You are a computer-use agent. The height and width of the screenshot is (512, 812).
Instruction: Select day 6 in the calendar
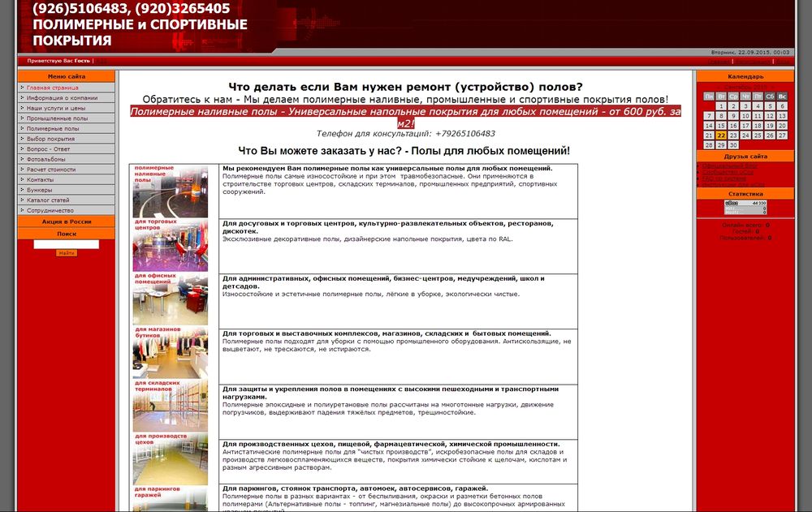click(782, 106)
